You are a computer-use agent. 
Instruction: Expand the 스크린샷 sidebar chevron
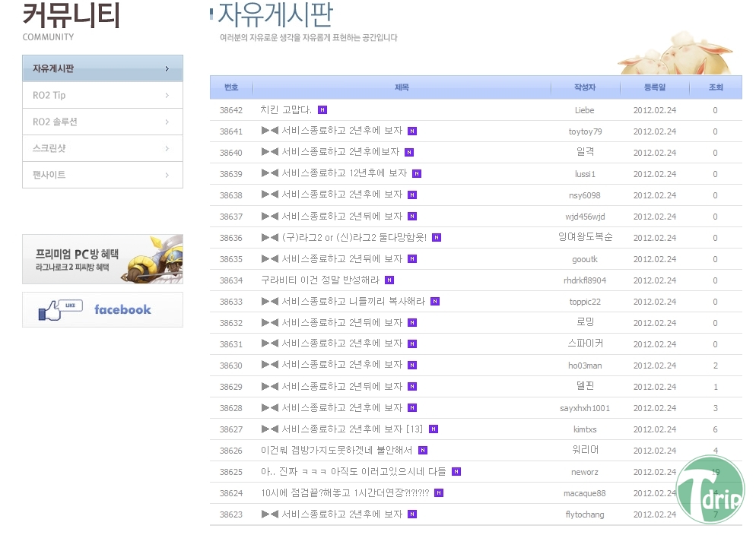click(167, 148)
